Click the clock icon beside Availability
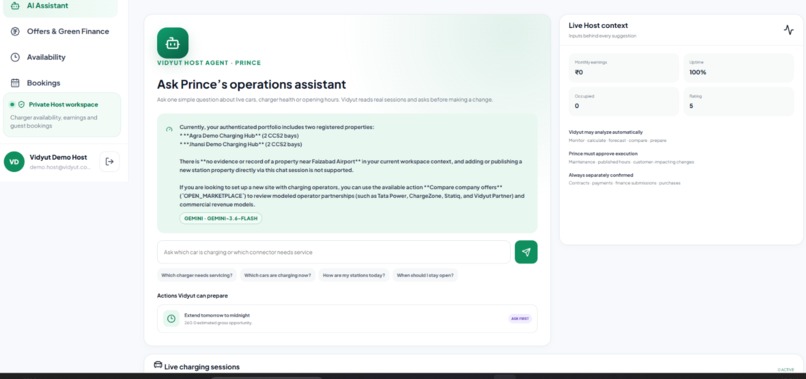The width and height of the screenshot is (806, 379). tap(15, 57)
